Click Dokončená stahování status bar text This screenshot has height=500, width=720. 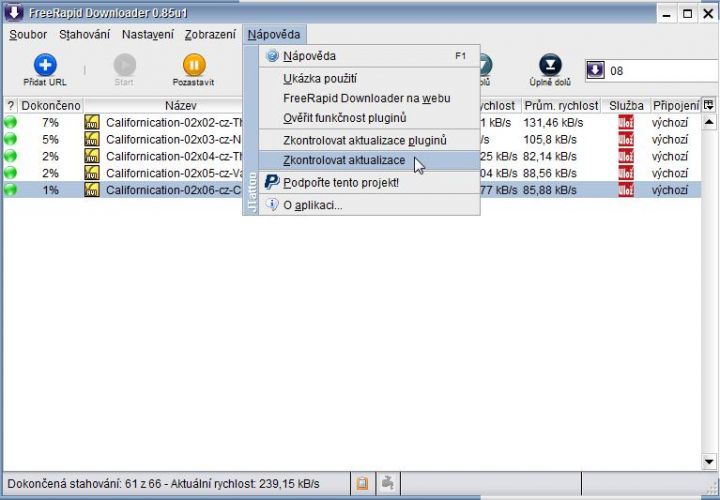pos(163,483)
